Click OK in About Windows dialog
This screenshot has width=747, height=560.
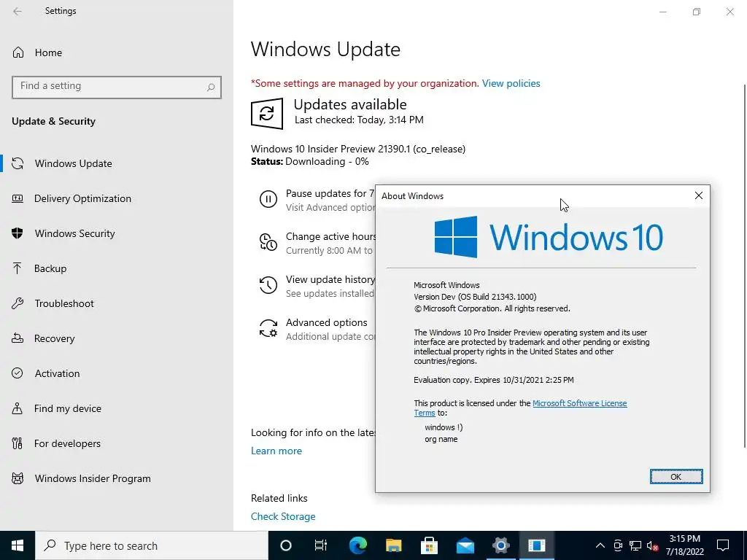coord(676,477)
